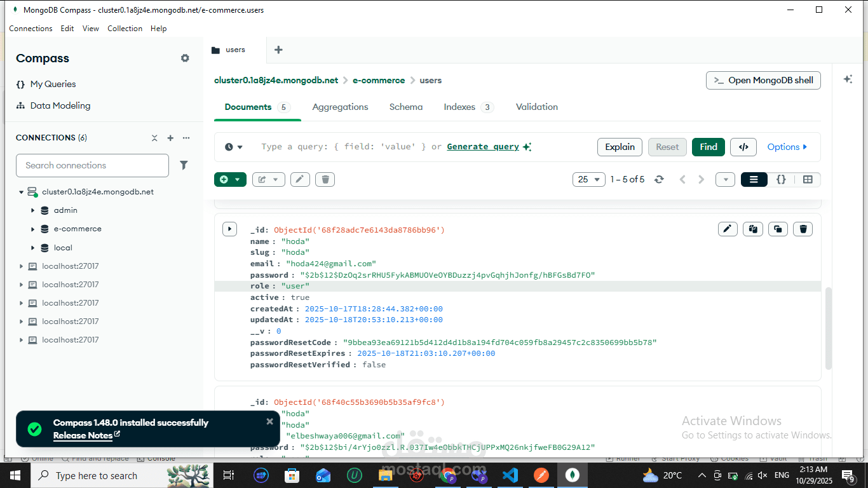This screenshot has width=868, height=488.
Task: Open the AI assistant sparkle icon
Action: click(848, 79)
